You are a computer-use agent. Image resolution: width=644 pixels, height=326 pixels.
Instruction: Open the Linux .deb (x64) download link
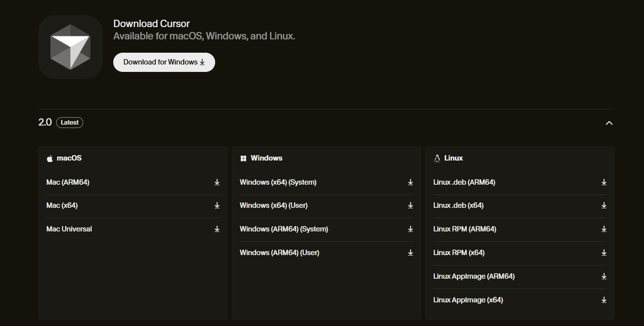458,205
